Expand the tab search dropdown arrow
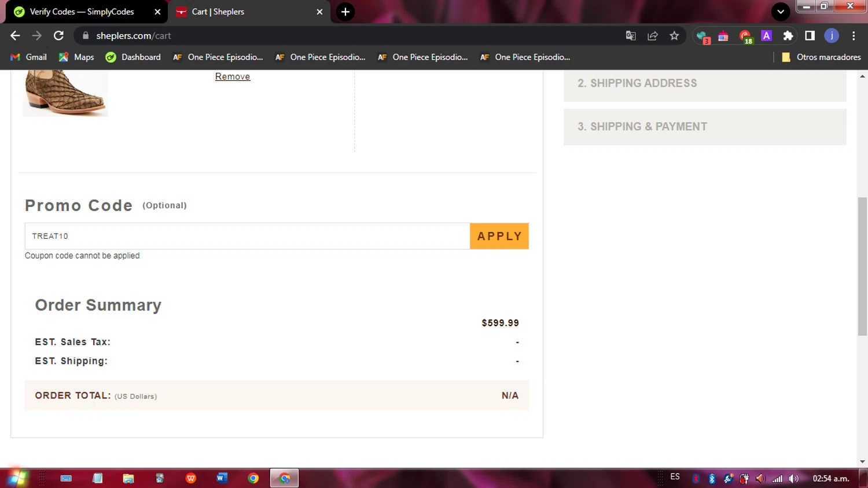Viewport: 868px width, 488px height. 781,12
